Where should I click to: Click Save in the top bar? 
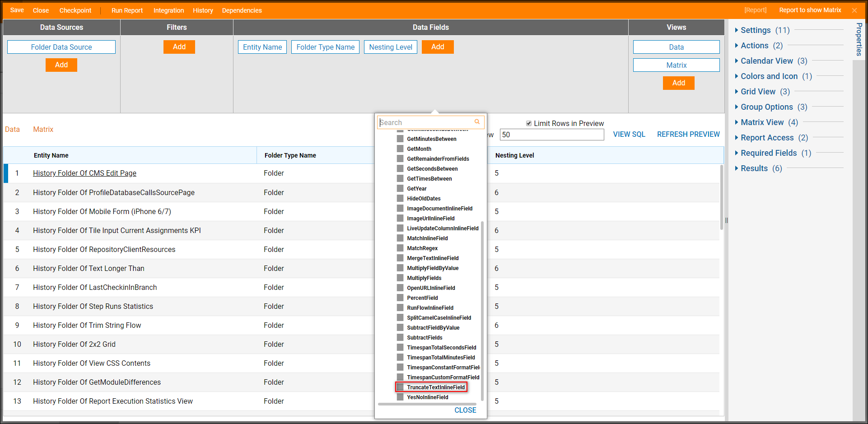coord(17,10)
